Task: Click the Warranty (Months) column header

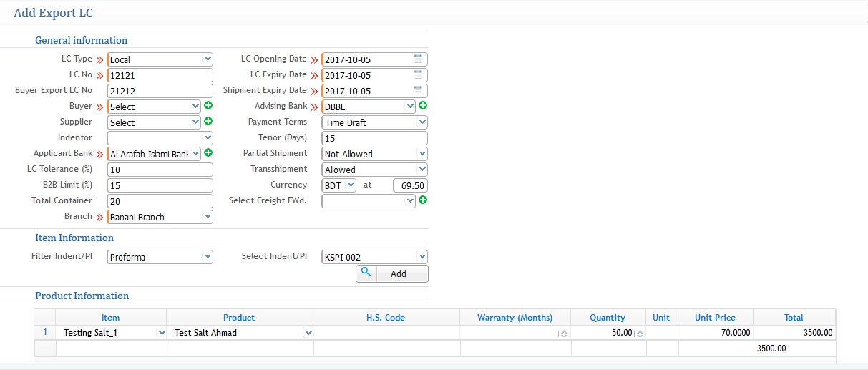Action: 515,318
